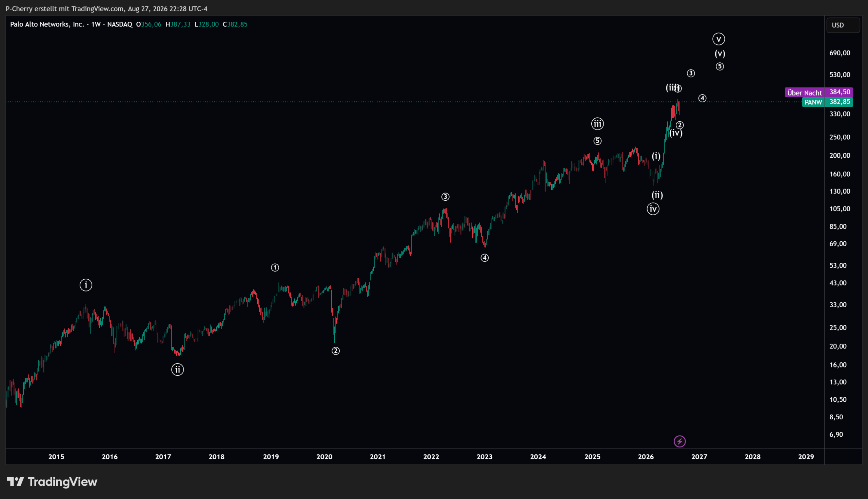Select the parenthesized (i) wave label
868x499 pixels.
(x=656, y=156)
